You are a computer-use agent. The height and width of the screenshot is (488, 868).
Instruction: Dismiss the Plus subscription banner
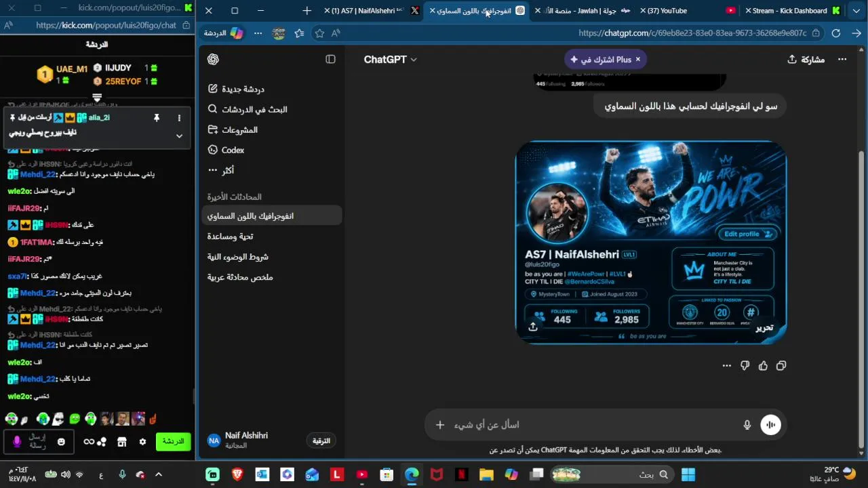point(637,60)
